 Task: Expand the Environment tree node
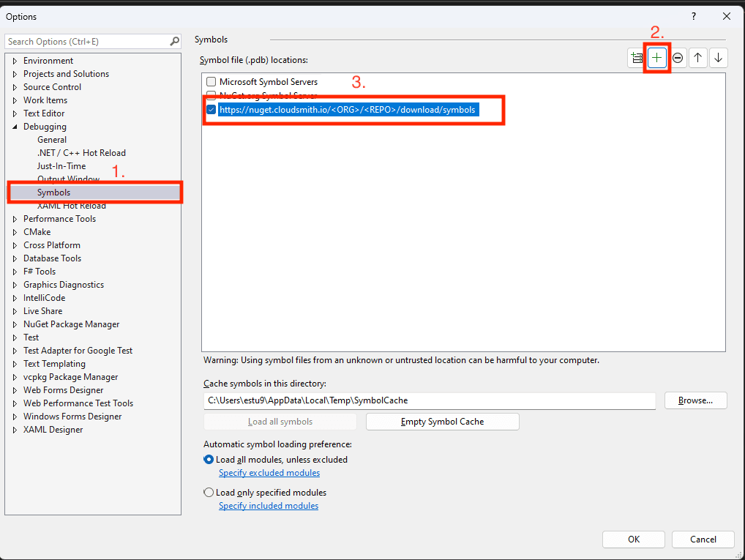pos(13,60)
